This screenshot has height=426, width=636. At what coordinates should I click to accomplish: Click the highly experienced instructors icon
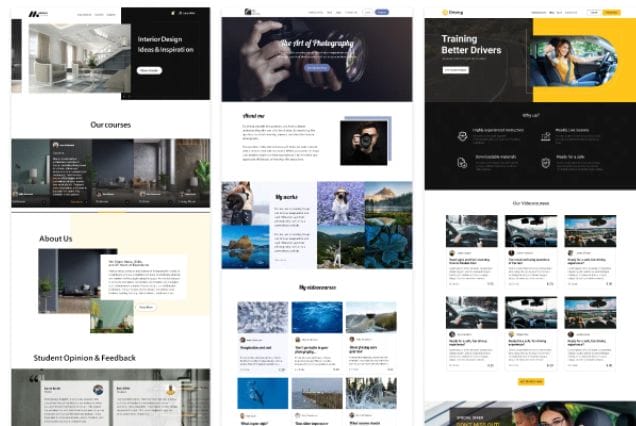click(462, 136)
